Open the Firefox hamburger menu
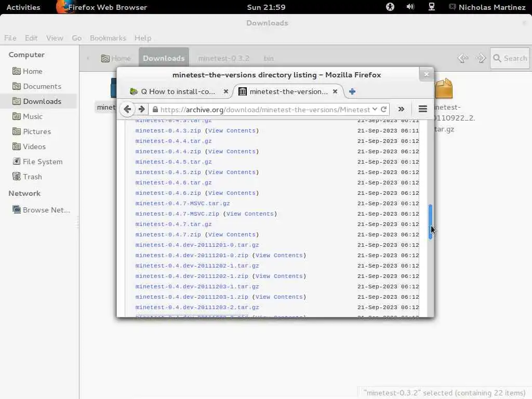 click(422, 109)
